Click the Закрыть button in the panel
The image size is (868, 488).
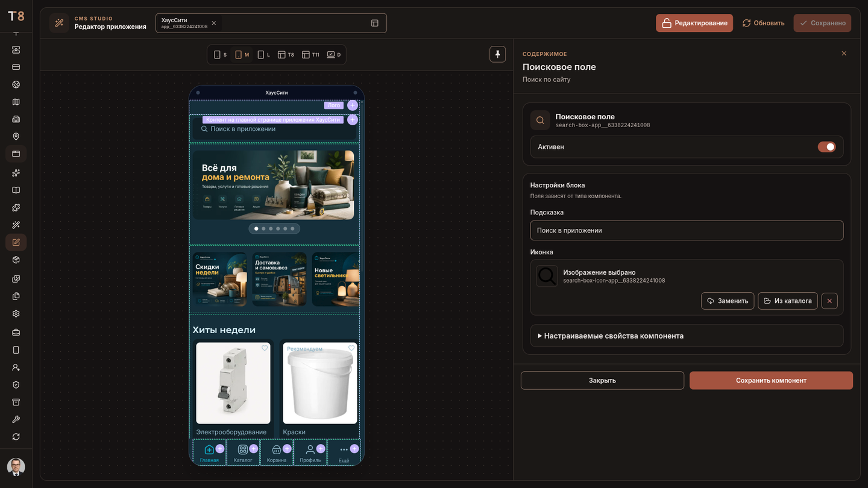(602, 380)
